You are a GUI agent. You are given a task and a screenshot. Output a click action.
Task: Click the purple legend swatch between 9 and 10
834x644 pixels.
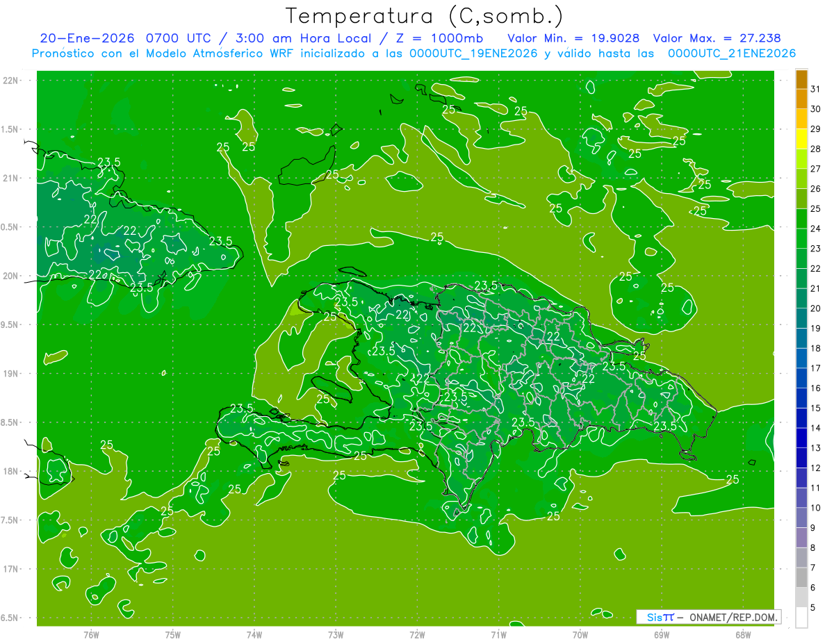(801, 518)
